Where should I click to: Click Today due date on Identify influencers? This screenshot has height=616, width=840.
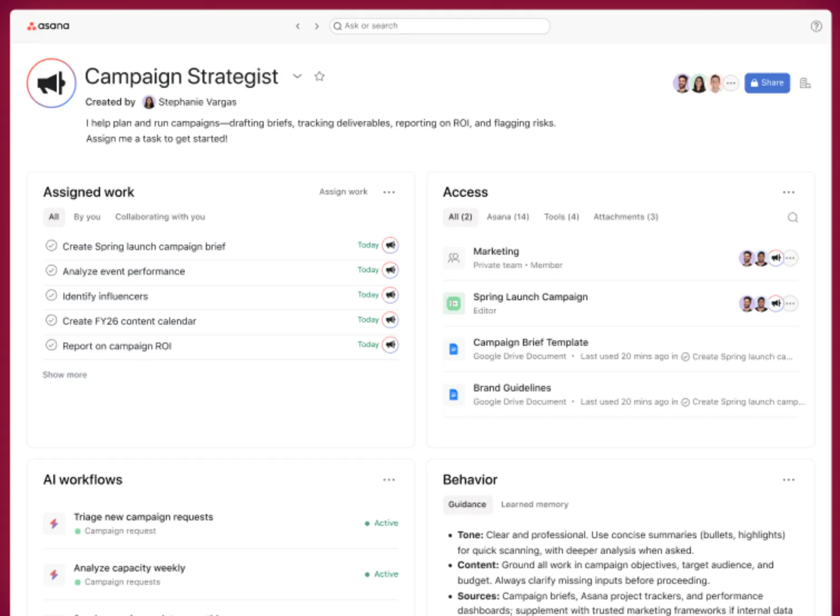coord(368,295)
